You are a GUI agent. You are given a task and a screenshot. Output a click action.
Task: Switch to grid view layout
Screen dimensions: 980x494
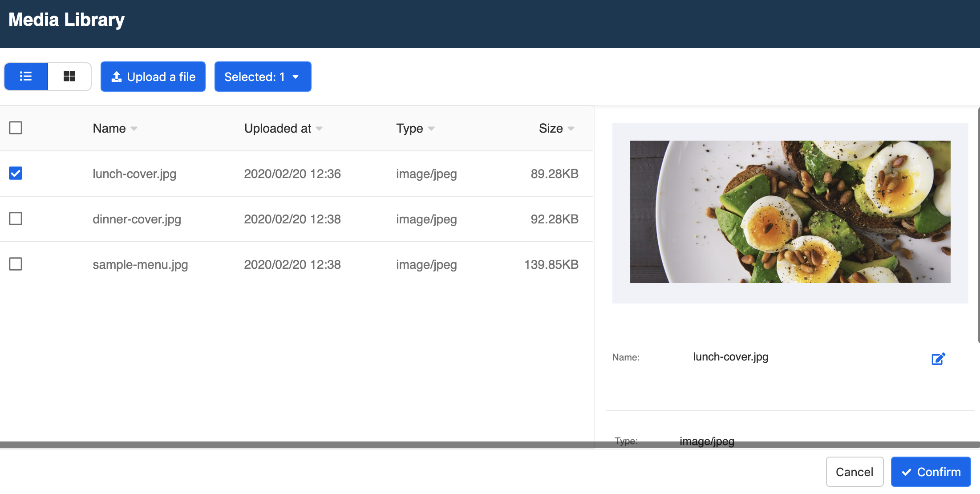(x=69, y=76)
